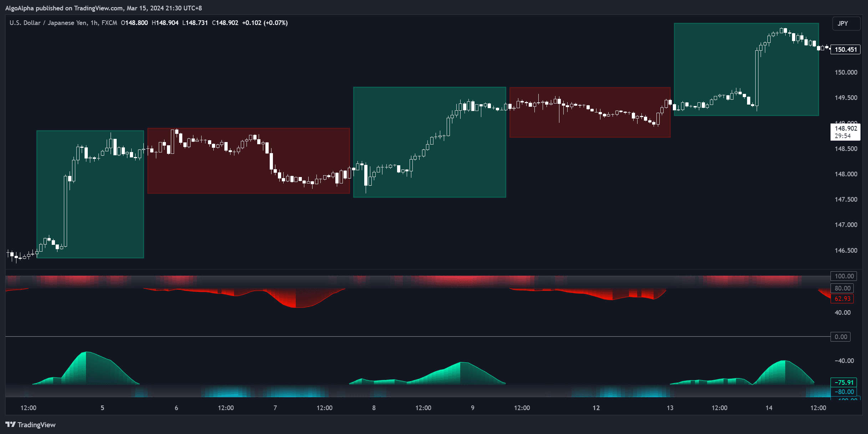Select the 62.93 red indicator value label
The width and height of the screenshot is (868, 434).
pyautogui.click(x=843, y=299)
